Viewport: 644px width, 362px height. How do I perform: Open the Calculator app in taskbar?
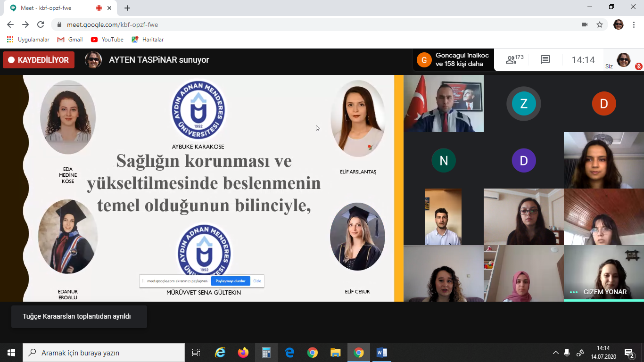coord(266,353)
